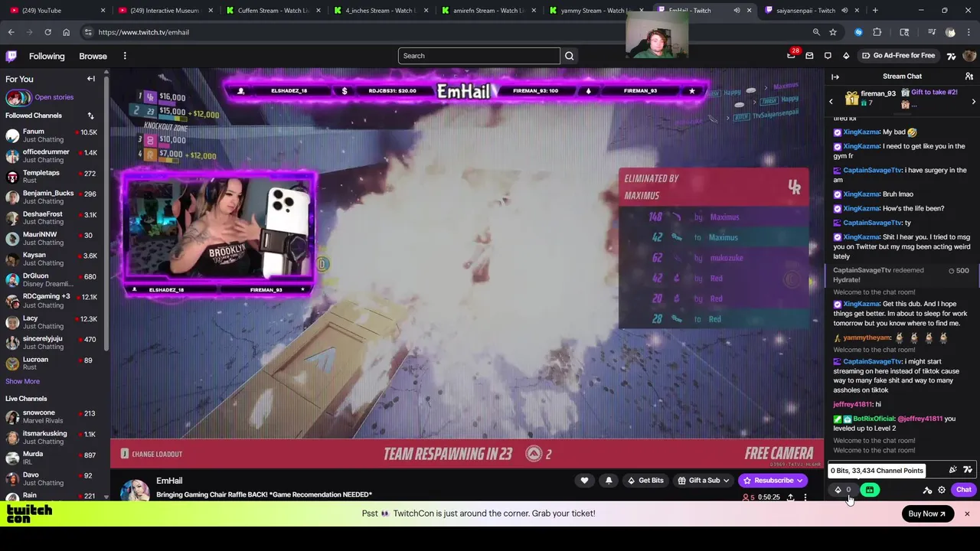980x551 pixels.
Task: Collapse the For You side navigation
Action: click(x=90, y=79)
